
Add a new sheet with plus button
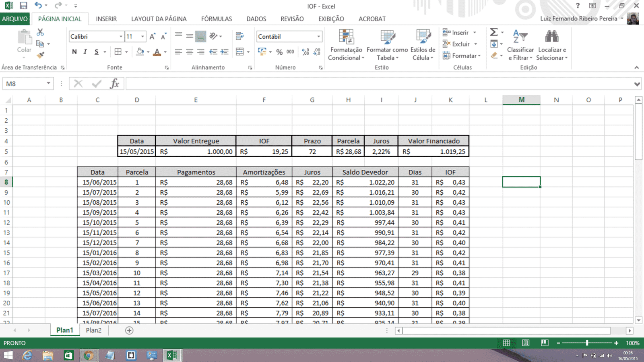129,330
